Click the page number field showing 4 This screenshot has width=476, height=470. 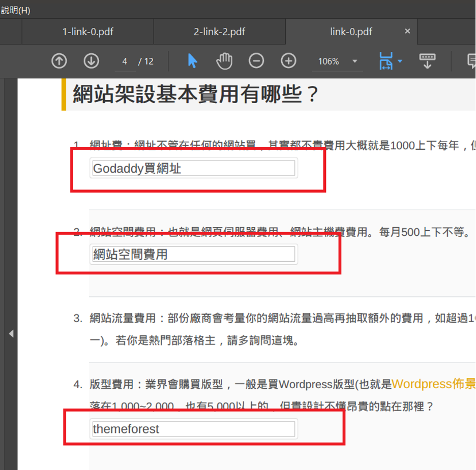(x=125, y=61)
